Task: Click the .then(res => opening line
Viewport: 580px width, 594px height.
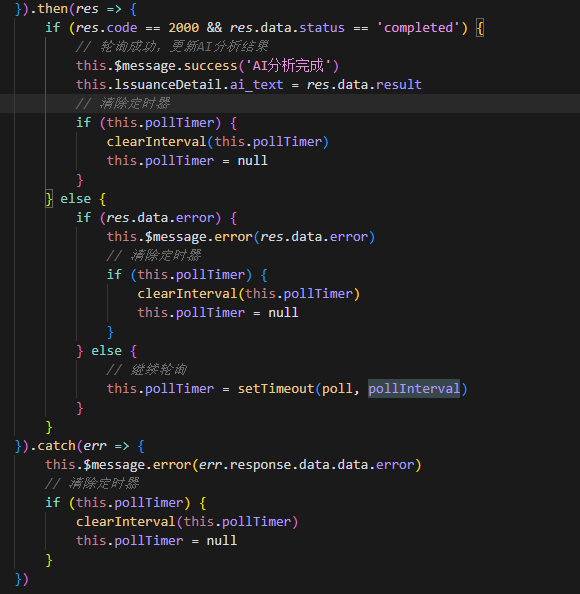Action: pos(76,9)
